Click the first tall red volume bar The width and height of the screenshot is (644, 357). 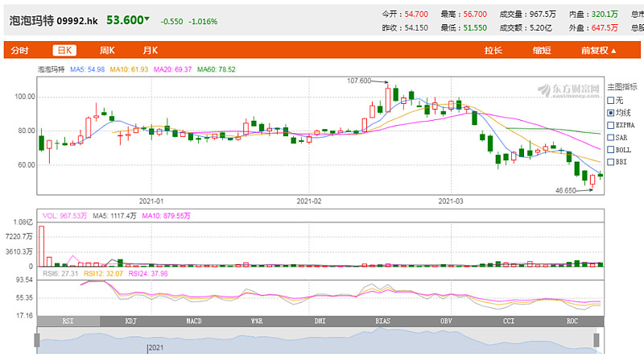pos(42,246)
